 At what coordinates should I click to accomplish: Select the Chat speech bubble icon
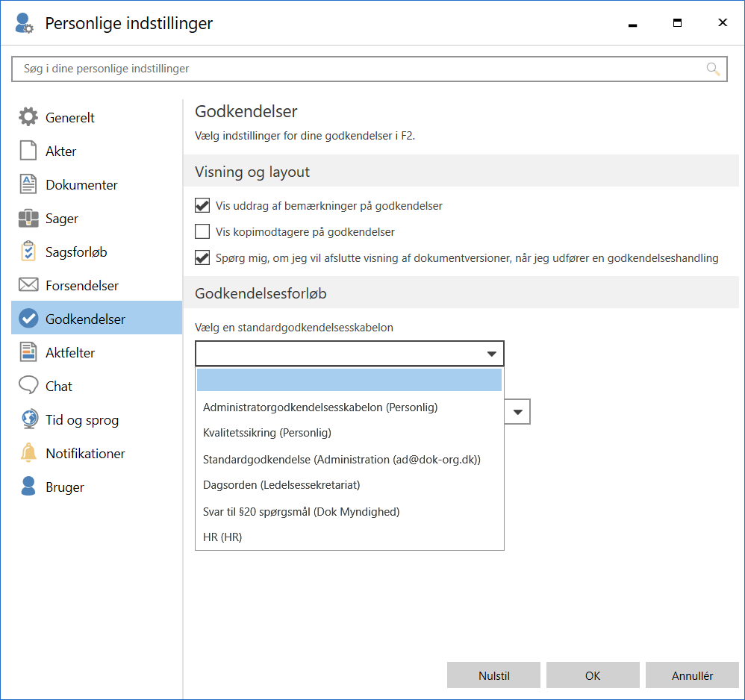pos(28,386)
